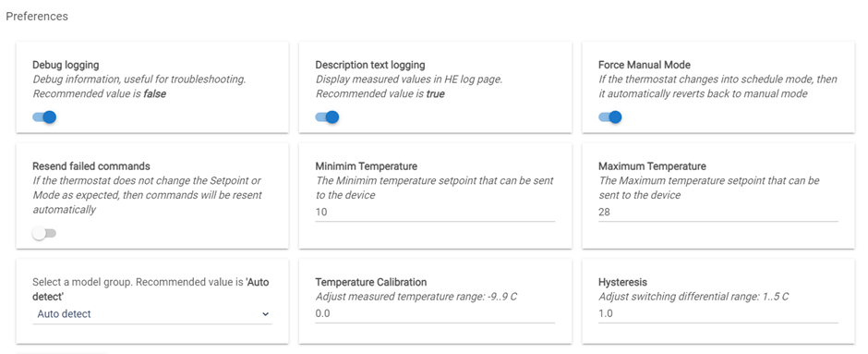Switch off Force Manual Mode
The image size is (868, 354).
click(610, 116)
